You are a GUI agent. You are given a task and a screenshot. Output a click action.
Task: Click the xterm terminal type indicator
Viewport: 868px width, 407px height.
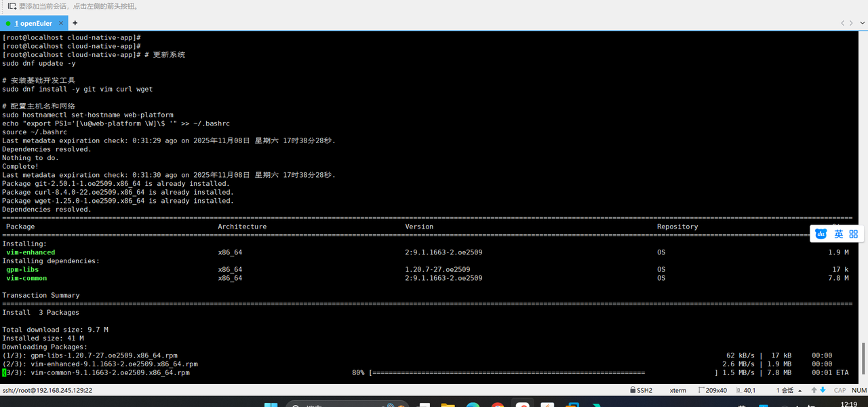677,390
